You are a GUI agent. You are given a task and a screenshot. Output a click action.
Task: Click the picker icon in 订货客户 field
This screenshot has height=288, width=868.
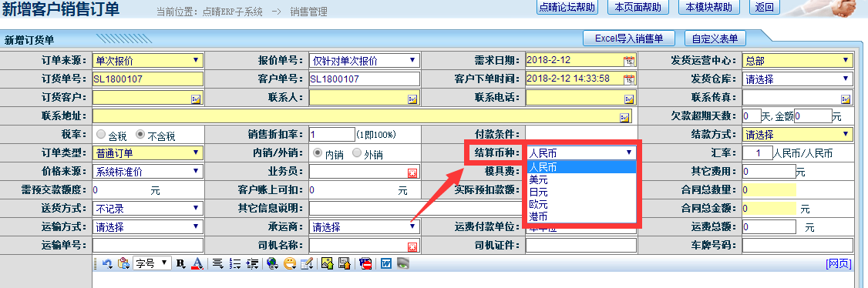[x=196, y=99]
